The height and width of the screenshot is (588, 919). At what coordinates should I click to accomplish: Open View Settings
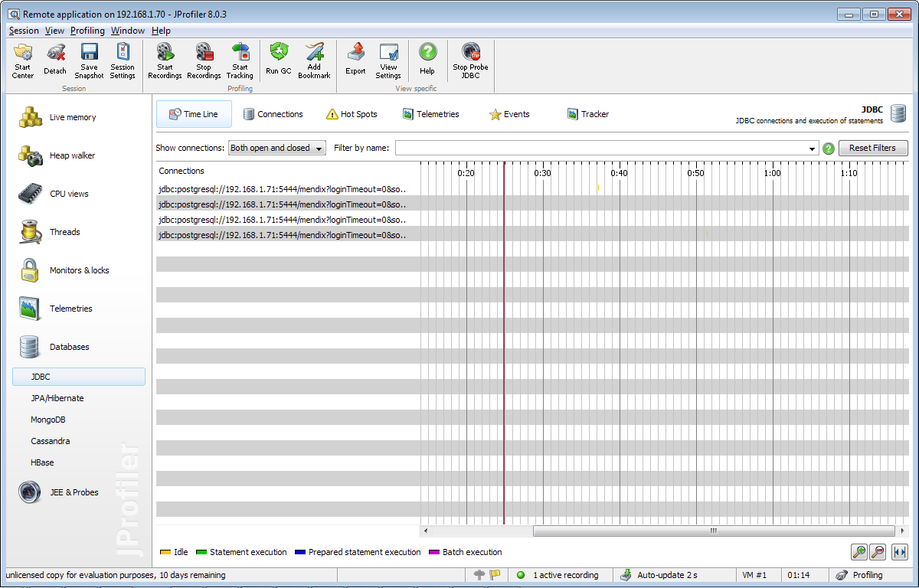click(x=388, y=60)
